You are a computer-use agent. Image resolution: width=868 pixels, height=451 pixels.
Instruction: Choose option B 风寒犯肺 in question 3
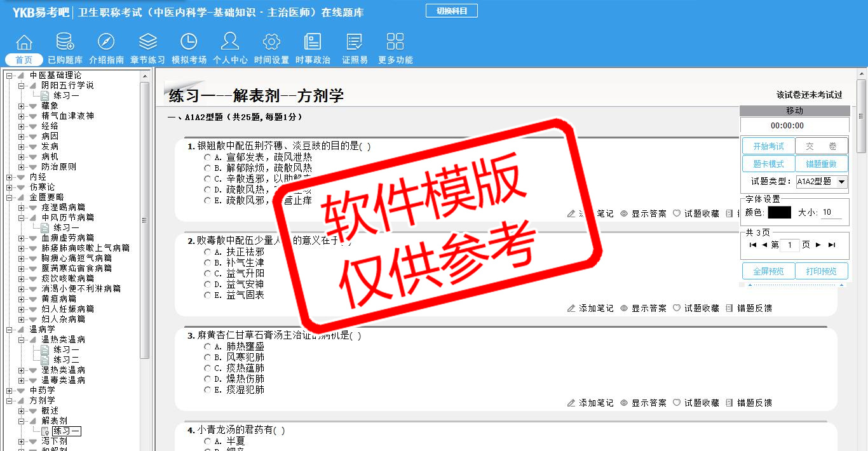coord(208,358)
